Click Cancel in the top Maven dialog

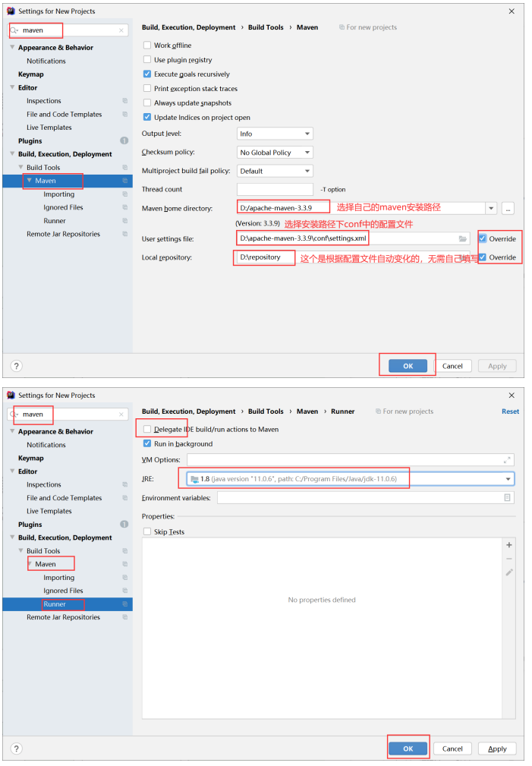point(452,366)
